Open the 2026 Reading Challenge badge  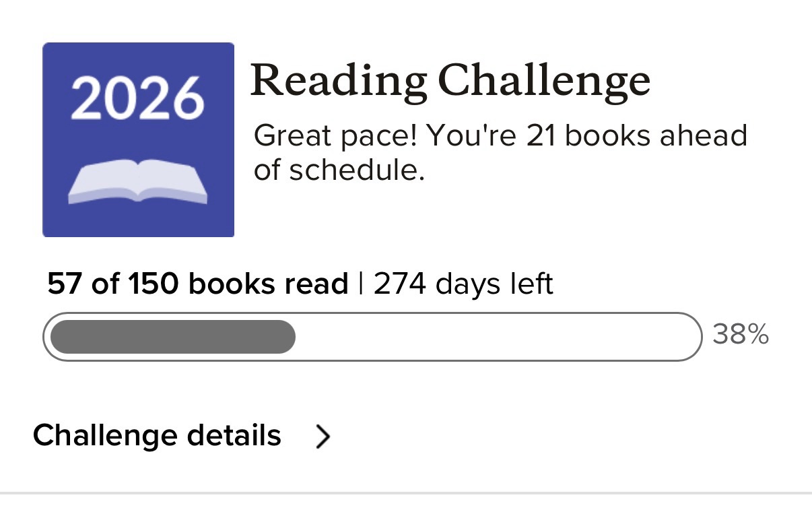[138, 139]
